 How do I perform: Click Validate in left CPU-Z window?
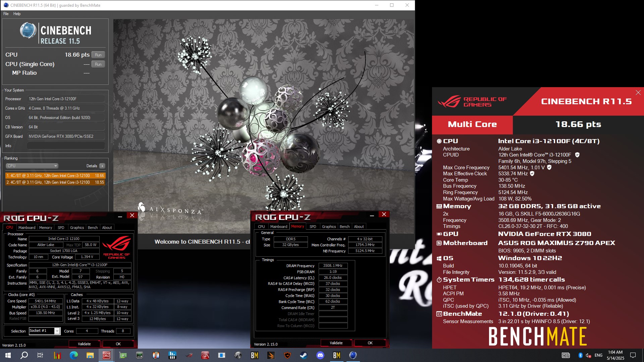[85, 344]
